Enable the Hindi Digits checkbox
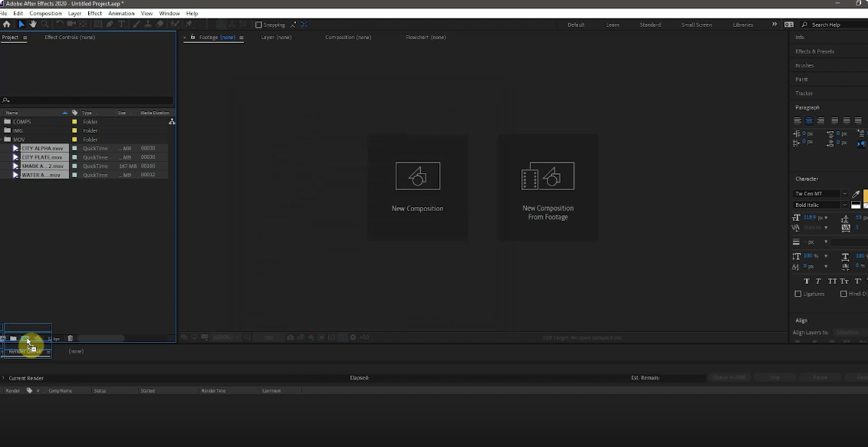Screen dimensions: 868x447 pos(843,294)
